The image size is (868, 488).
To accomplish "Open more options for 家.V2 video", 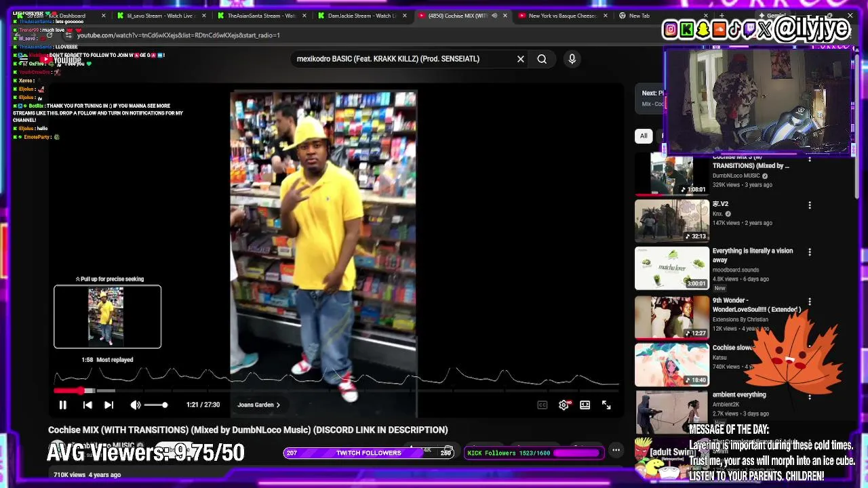I will (x=809, y=205).
